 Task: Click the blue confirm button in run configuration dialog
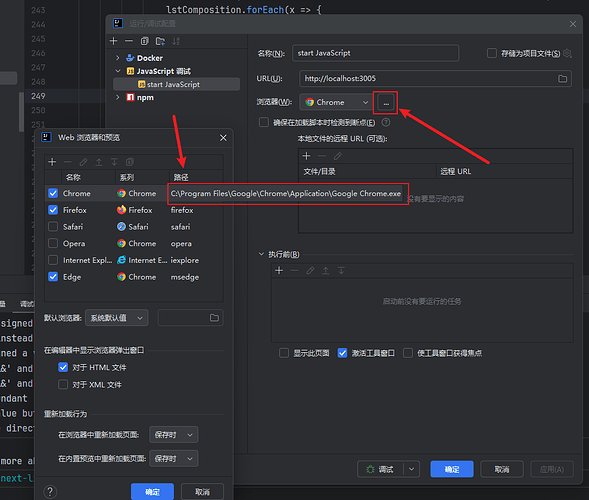click(452, 469)
